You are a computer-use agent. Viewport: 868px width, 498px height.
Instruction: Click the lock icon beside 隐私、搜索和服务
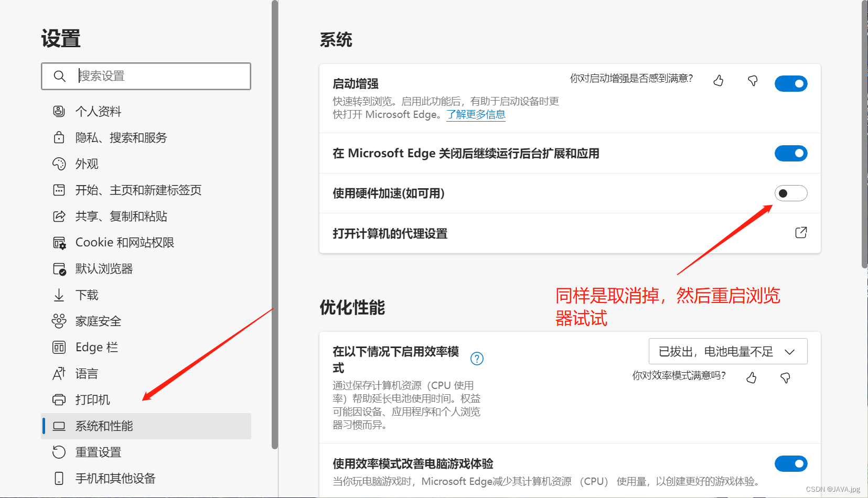pyautogui.click(x=59, y=137)
